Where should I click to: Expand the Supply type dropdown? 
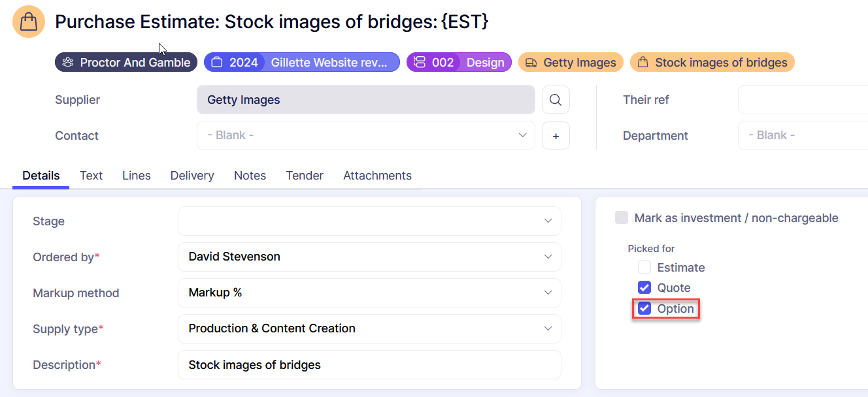[x=369, y=328]
